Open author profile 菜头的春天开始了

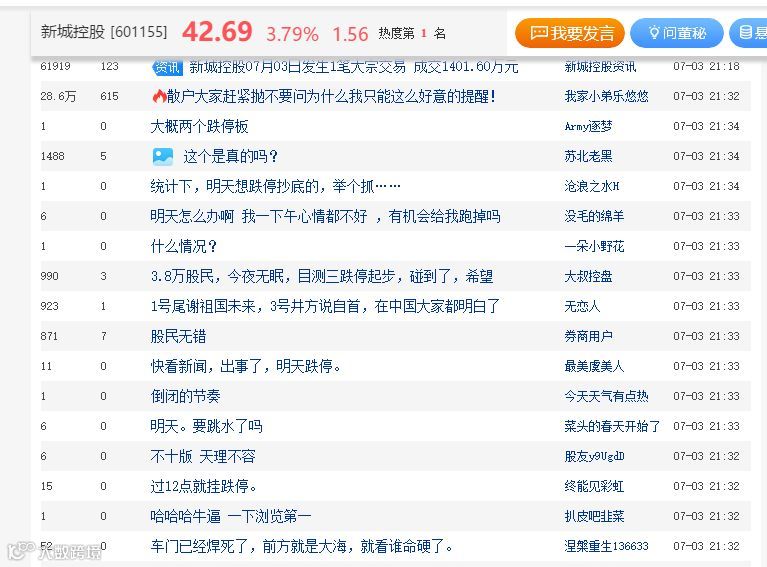(x=612, y=426)
